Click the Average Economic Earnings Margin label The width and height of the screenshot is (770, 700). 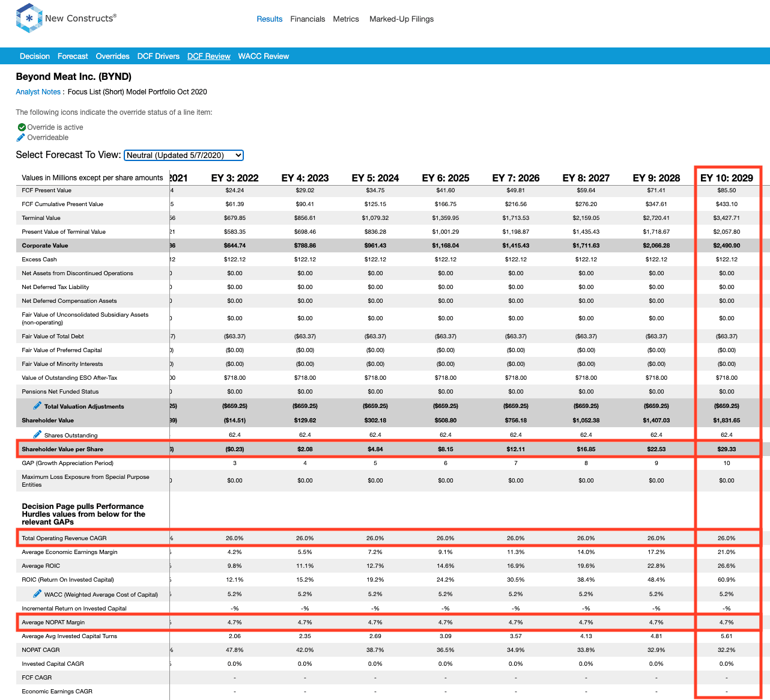point(70,552)
